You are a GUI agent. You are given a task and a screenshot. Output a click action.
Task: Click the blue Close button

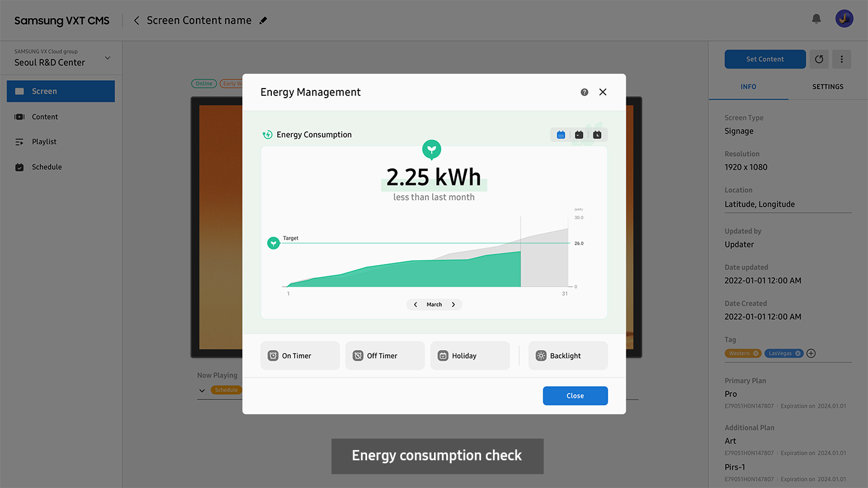[x=575, y=396]
